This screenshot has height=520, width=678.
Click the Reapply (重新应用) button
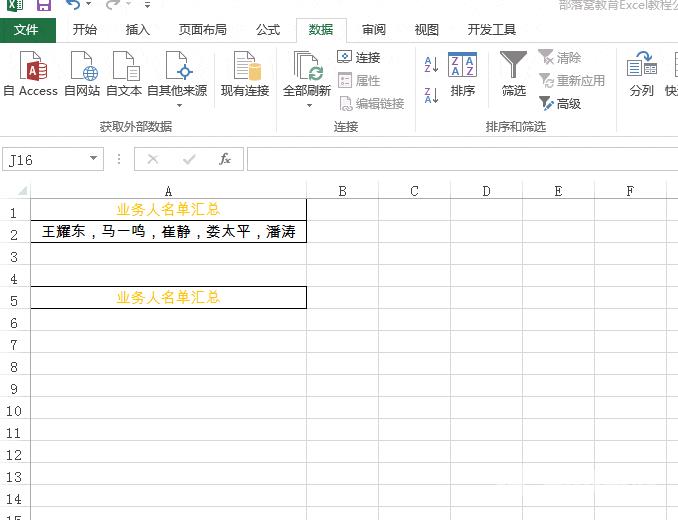coord(572,80)
